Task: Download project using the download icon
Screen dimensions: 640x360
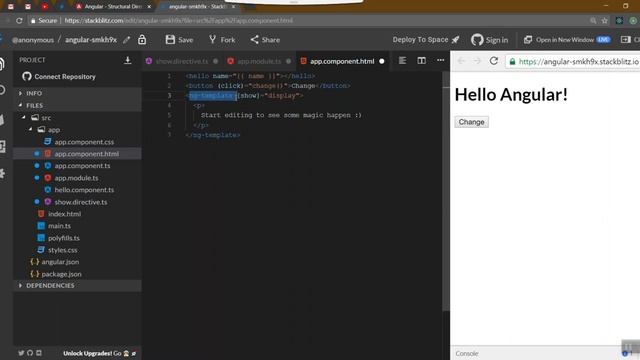Action: (127, 60)
